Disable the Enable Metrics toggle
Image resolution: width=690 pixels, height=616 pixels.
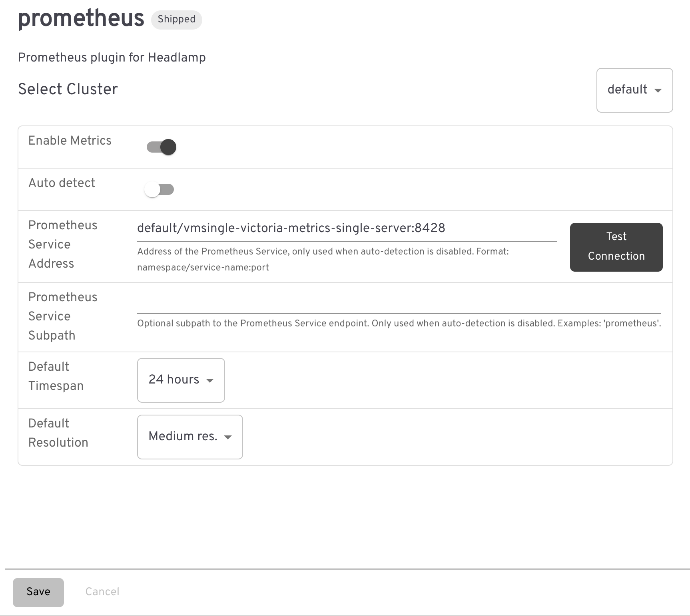[160, 147]
